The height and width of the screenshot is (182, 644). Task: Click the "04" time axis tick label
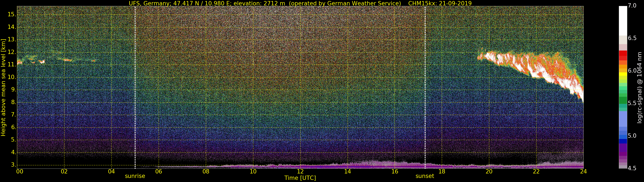[111, 172]
